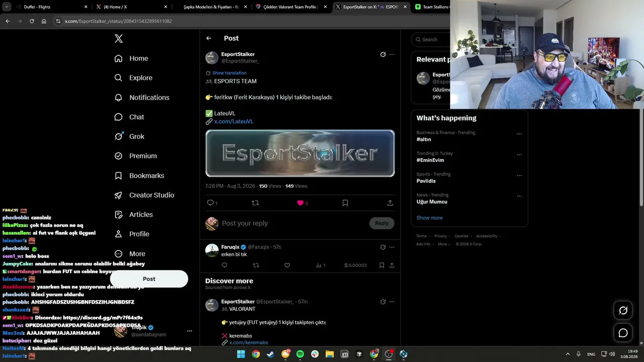Close the EsportStalker on X tab
The image size is (644, 362).
(405, 7)
